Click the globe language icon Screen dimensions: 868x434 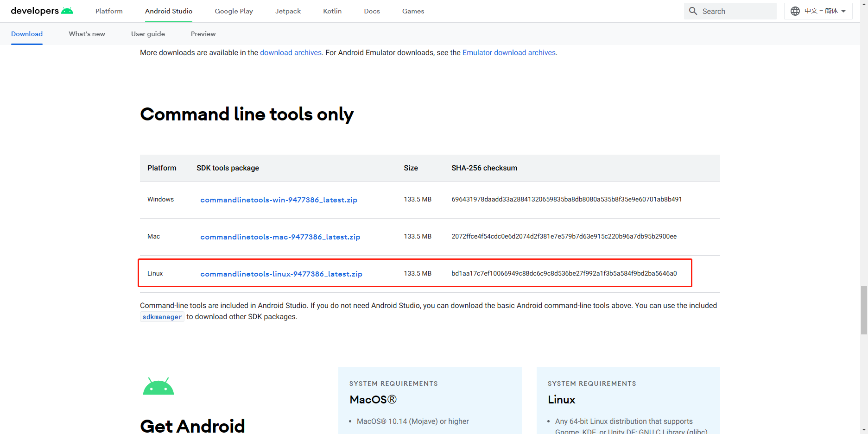tap(795, 11)
